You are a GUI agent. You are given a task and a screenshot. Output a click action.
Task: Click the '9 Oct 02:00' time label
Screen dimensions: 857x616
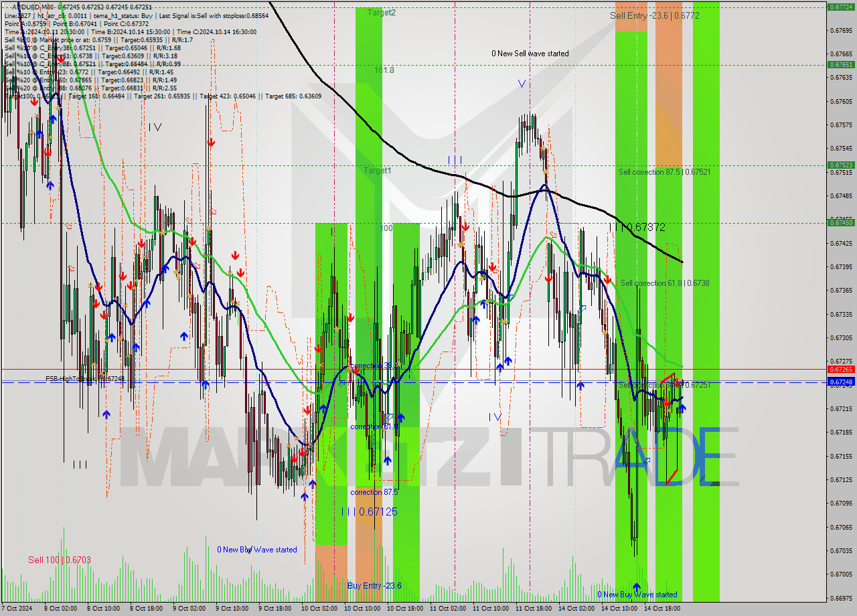[x=189, y=609]
